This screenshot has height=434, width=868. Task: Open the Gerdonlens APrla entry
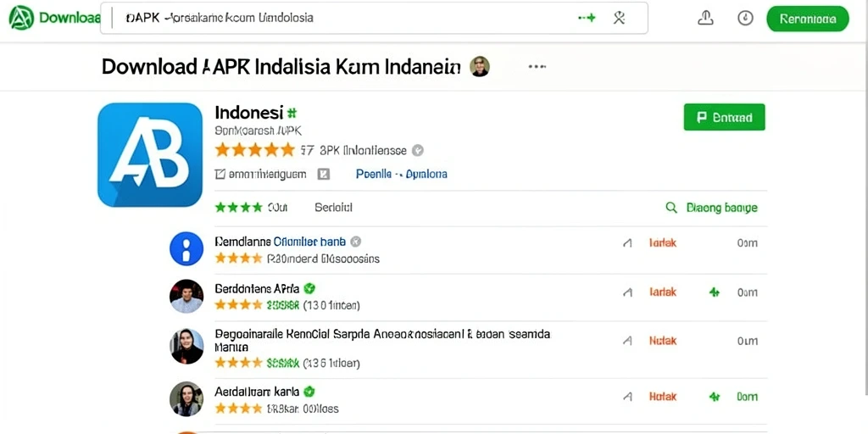257,288
